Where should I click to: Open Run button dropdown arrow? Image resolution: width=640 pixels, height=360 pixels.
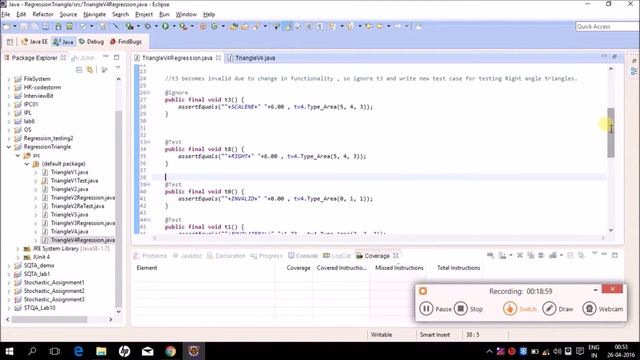point(174,27)
